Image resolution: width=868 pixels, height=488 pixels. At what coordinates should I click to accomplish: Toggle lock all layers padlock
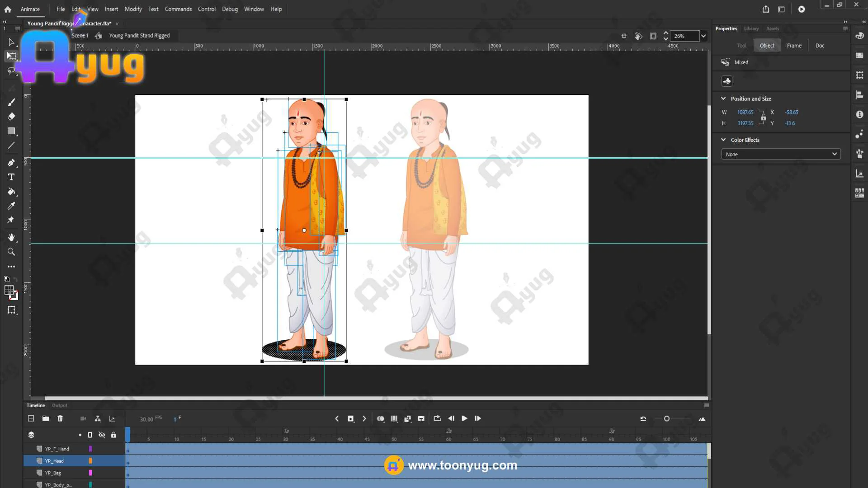113,435
